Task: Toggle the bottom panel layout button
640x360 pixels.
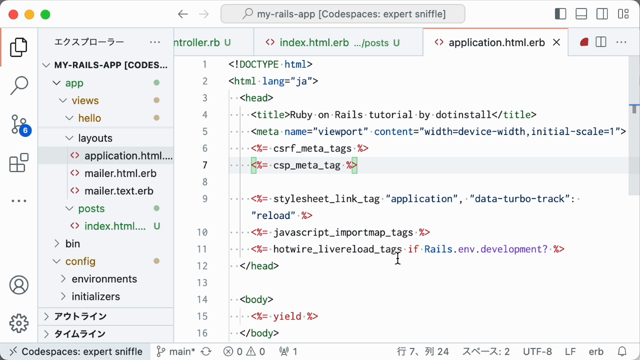Action: 581,14
